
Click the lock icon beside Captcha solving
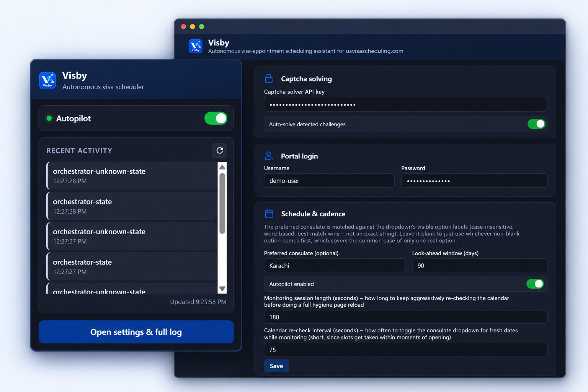269,78
